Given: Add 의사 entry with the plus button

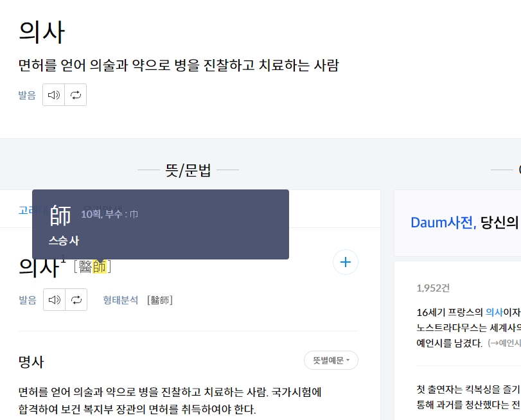Looking at the screenshot, I should pyautogui.click(x=346, y=262).
